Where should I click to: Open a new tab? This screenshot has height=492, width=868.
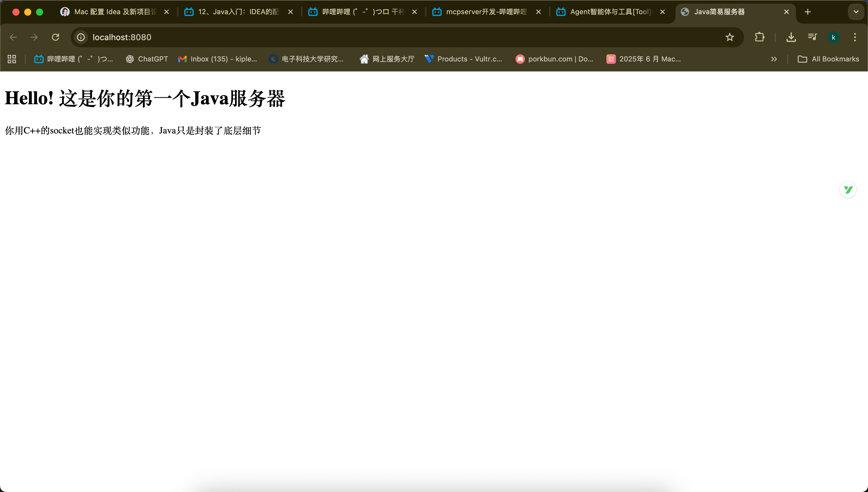pyautogui.click(x=807, y=12)
